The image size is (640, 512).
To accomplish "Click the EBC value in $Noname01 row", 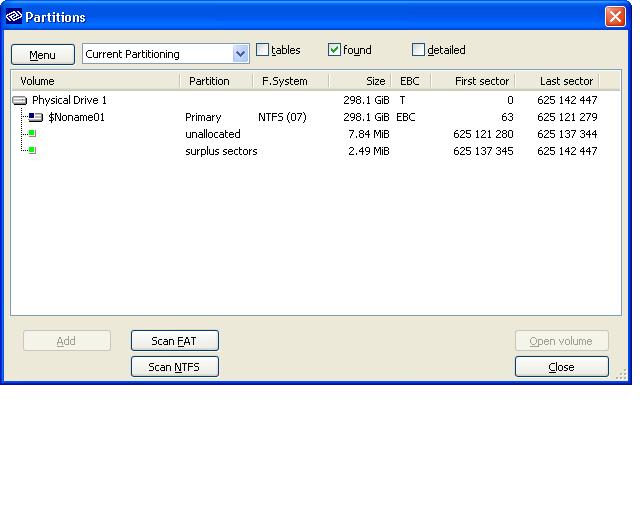I will coord(406,117).
